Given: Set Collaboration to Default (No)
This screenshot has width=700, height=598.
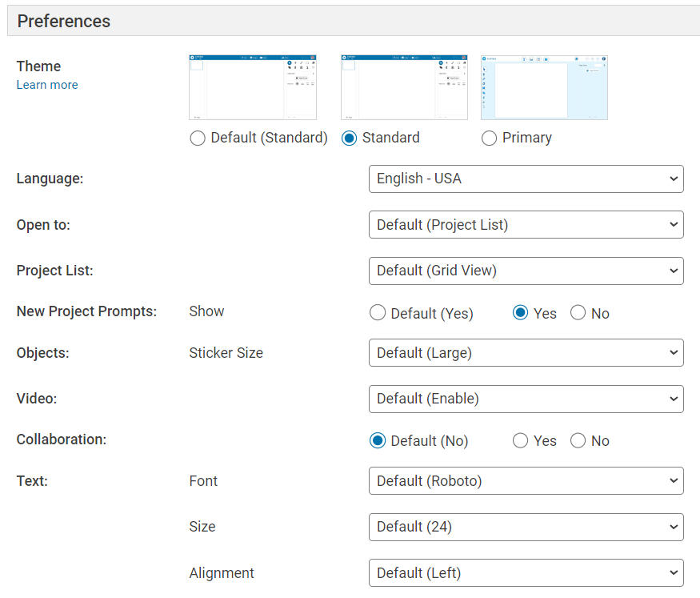Looking at the screenshot, I should pos(378,441).
